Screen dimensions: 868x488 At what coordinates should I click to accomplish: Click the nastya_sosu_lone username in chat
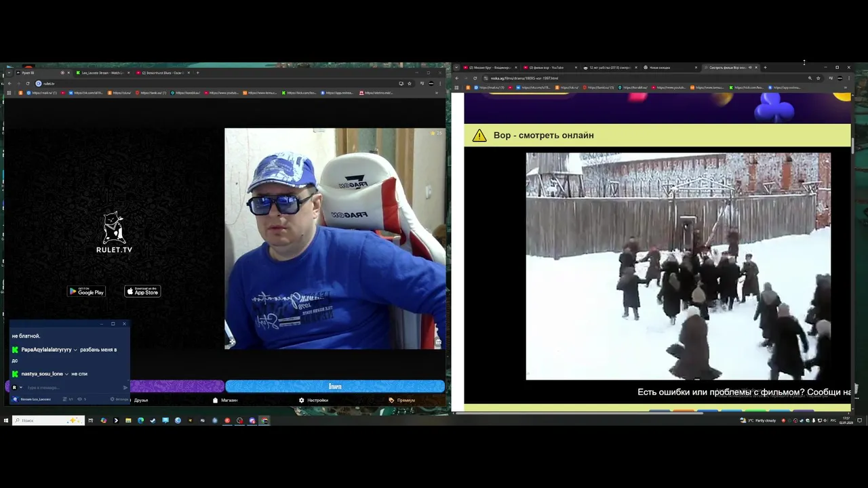[42, 373]
